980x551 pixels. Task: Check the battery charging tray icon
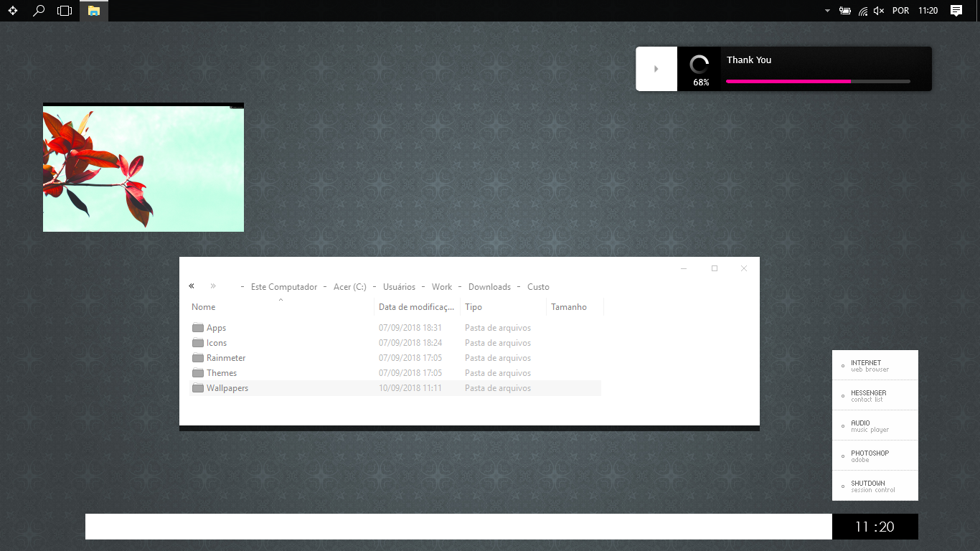click(845, 11)
